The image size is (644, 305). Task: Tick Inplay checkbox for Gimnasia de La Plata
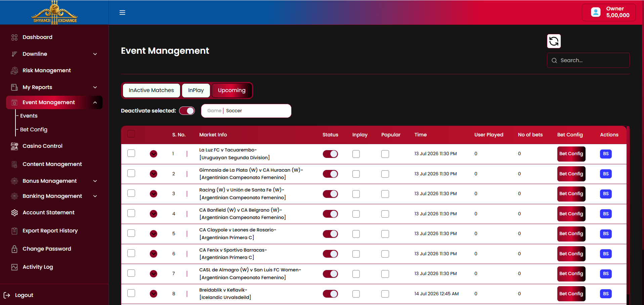[x=356, y=174]
